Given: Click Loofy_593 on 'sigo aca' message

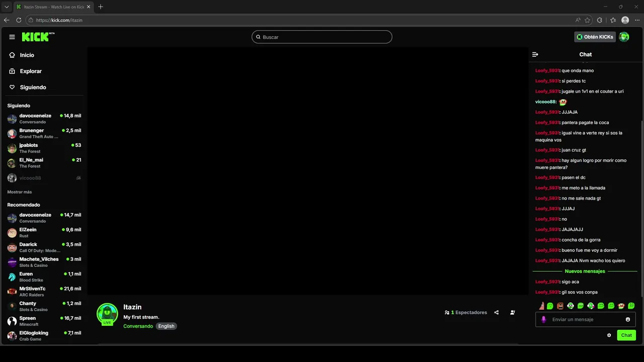Looking at the screenshot, I should pos(547,282).
